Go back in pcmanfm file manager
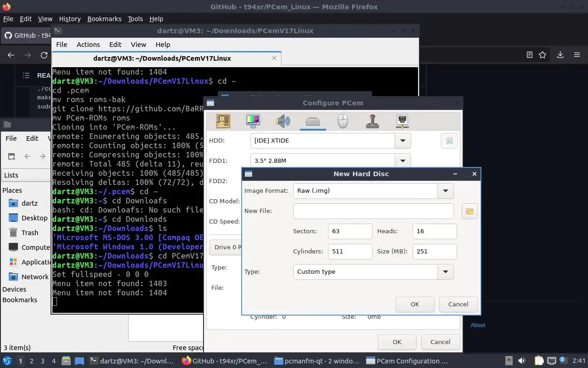588x368 pixels. (x=27, y=156)
